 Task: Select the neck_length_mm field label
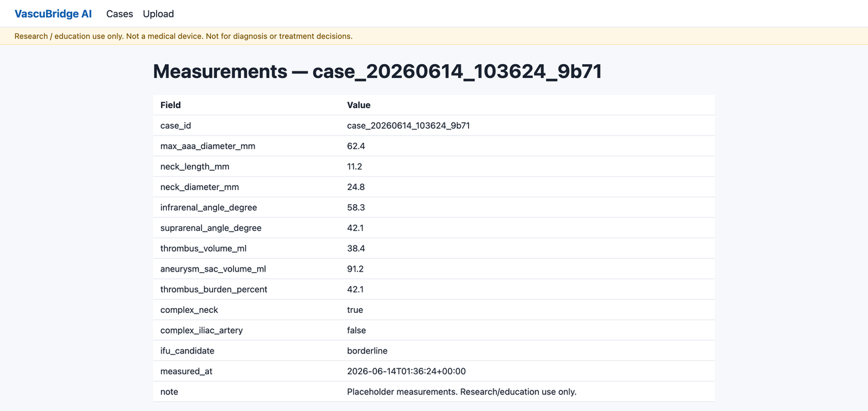coord(194,166)
